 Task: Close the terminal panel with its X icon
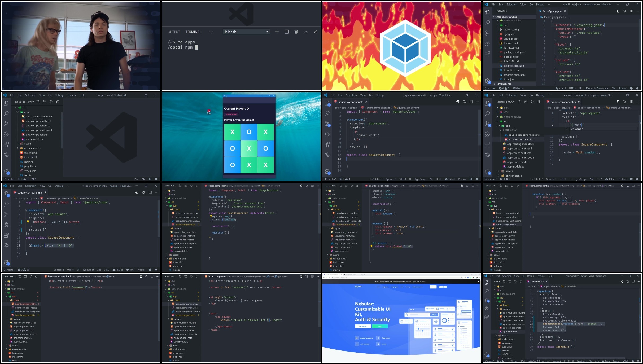pyautogui.click(x=315, y=32)
